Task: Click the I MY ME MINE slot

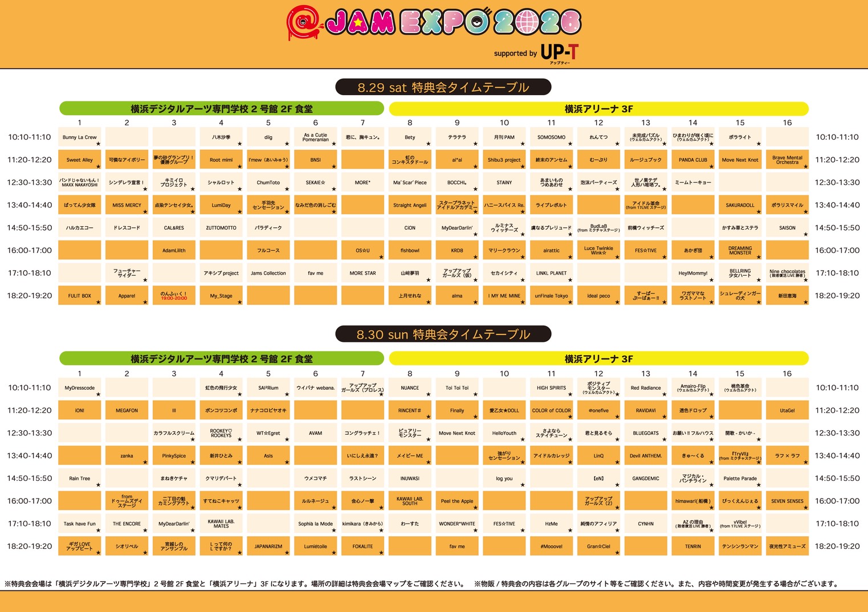Action: tap(504, 296)
